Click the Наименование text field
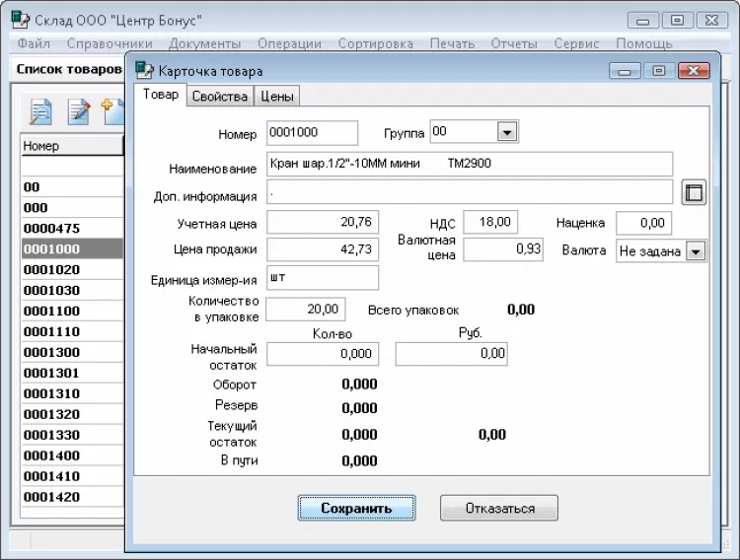 469,165
